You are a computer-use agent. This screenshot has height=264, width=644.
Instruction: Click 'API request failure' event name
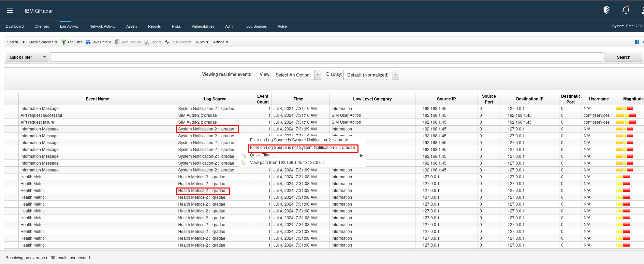[x=37, y=122]
